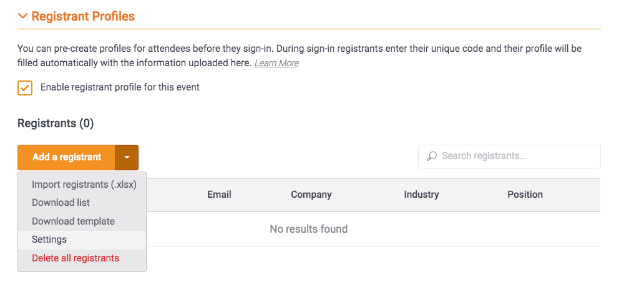This screenshot has width=644, height=282.
Task: Open the Learn More link
Action: coord(276,63)
